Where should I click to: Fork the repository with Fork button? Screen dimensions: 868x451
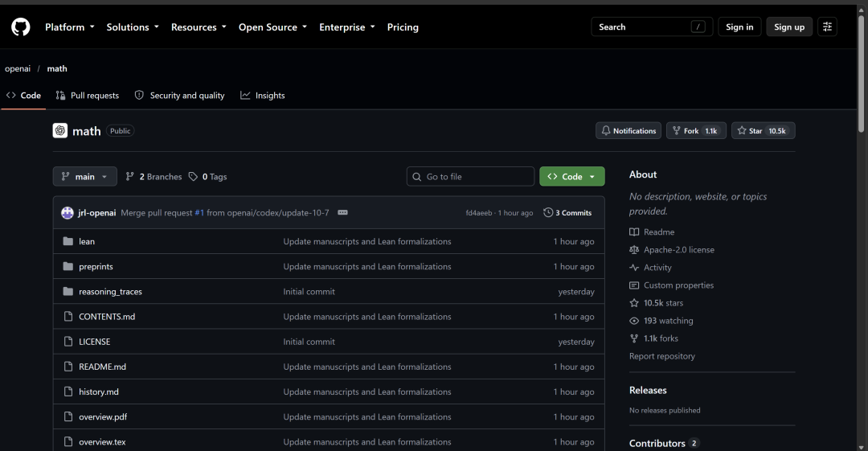(x=696, y=131)
